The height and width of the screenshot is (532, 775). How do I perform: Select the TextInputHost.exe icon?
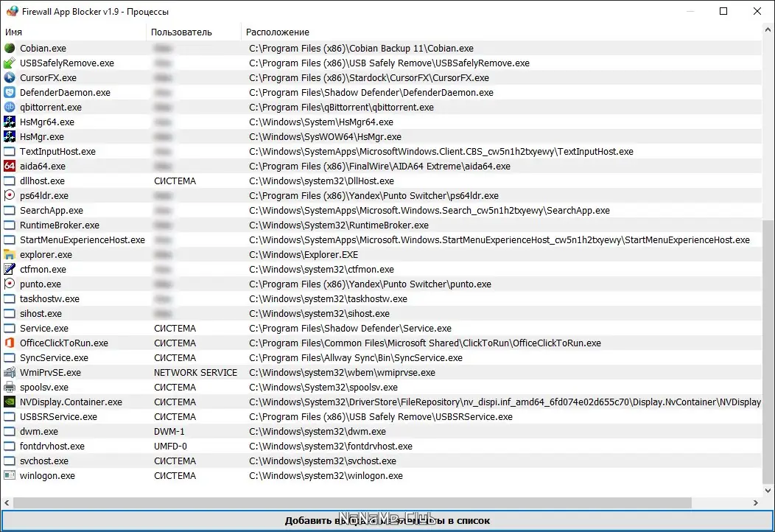[x=10, y=151]
